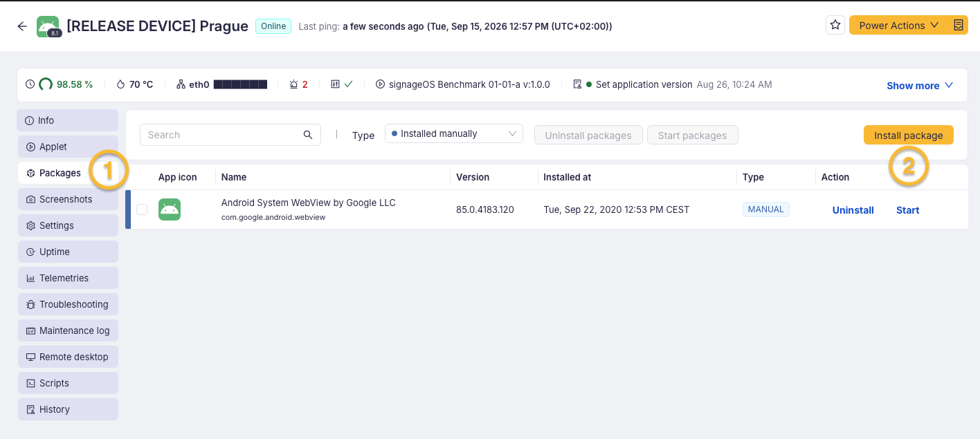This screenshot has width=980, height=439.
Task: Click the back arrow icon
Action: click(22, 26)
